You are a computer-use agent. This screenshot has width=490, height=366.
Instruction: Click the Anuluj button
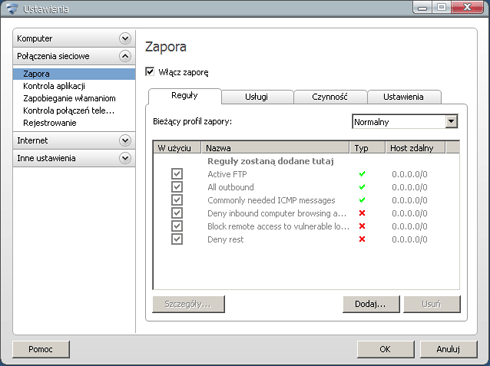(x=449, y=349)
